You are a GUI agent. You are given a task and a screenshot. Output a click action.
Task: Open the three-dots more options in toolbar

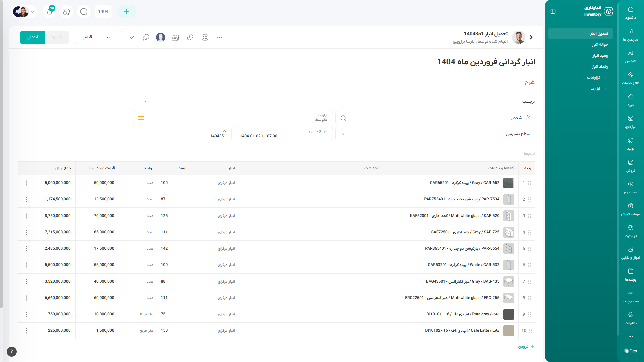click(x=220, y=37)
